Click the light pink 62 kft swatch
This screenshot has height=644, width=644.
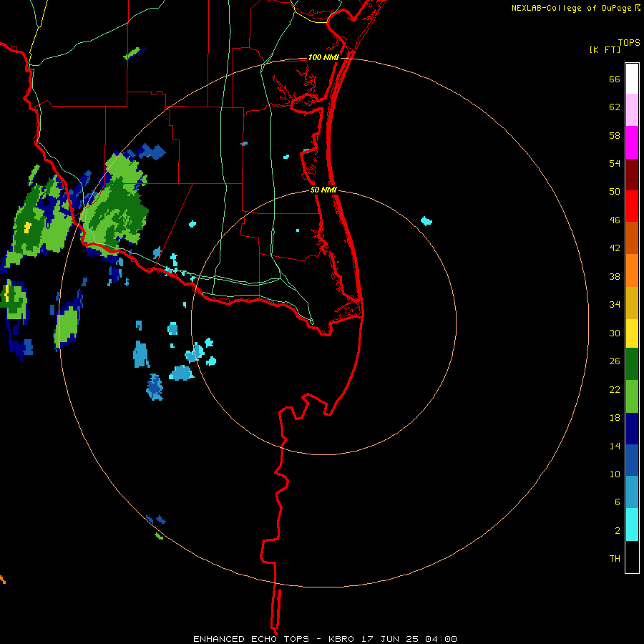tap(632, 110)
